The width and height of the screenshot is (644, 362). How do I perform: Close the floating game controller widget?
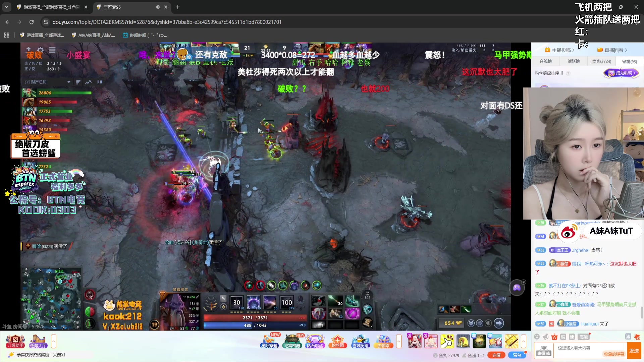tap(524, 282)
